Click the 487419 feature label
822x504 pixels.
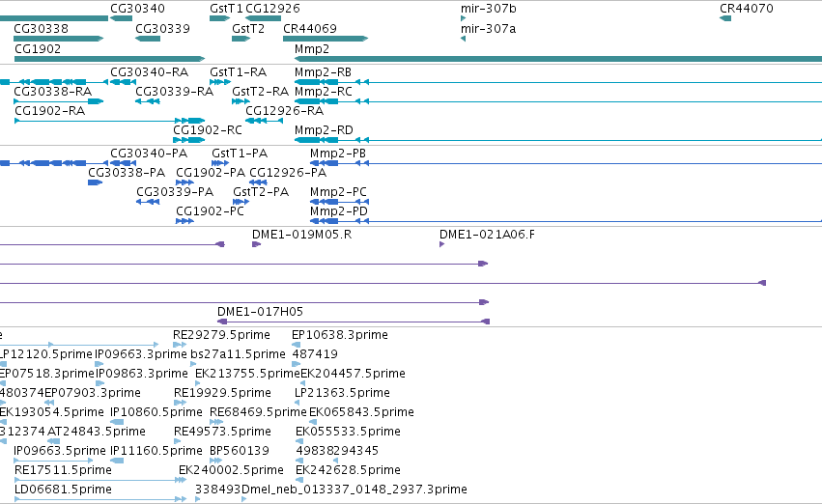[x=315, y=354]
